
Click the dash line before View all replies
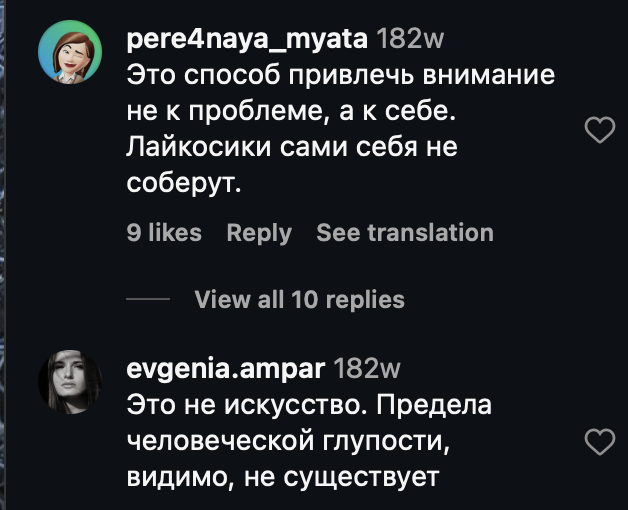click(148, 299)
